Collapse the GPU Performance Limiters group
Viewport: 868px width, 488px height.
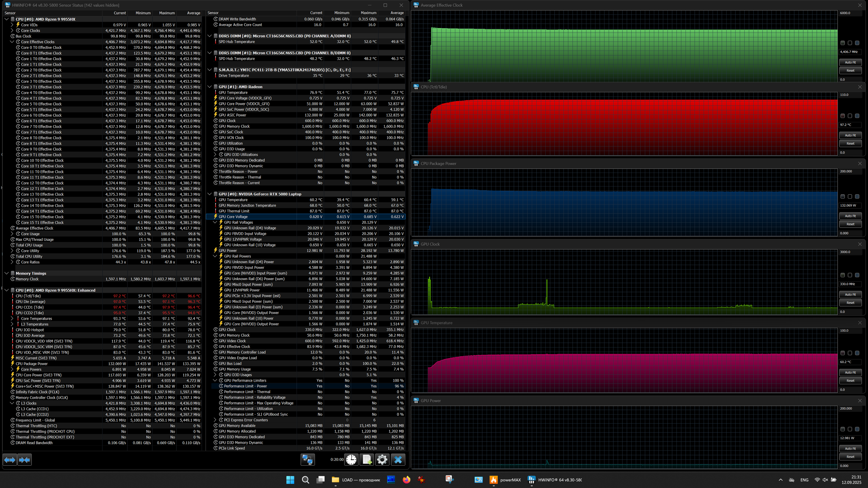[x=215, y=380]
